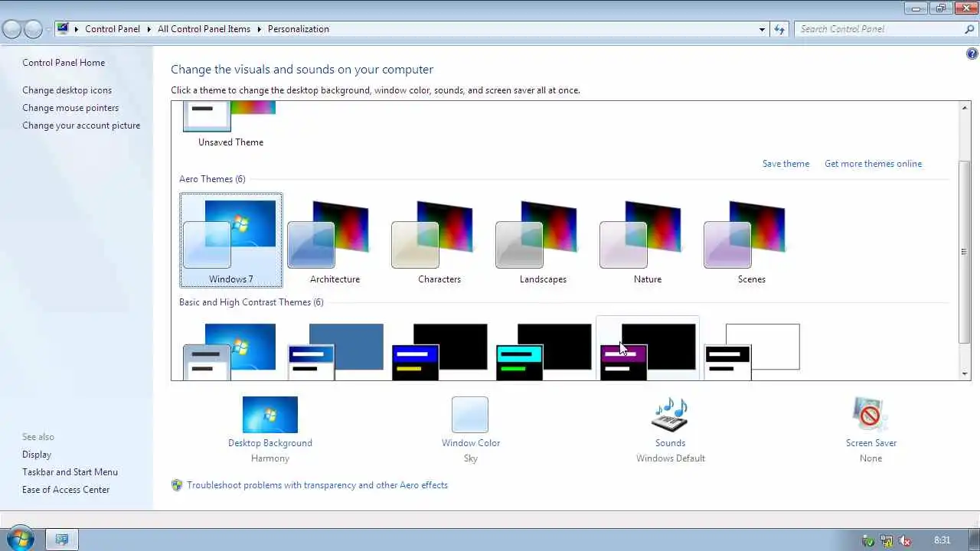Screen dimensions: 980x551
Task: Open the Screen Saver settings icon
Action: point(871,415)
